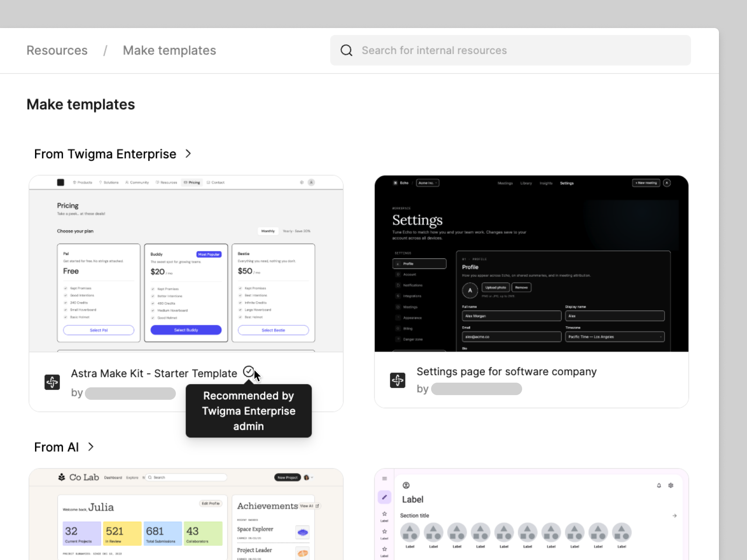Image resolution: width=747 pixels, height=560 pixels.
Task: Click Select Buddy button in pricing preview
Action: [x=186, y=330]
